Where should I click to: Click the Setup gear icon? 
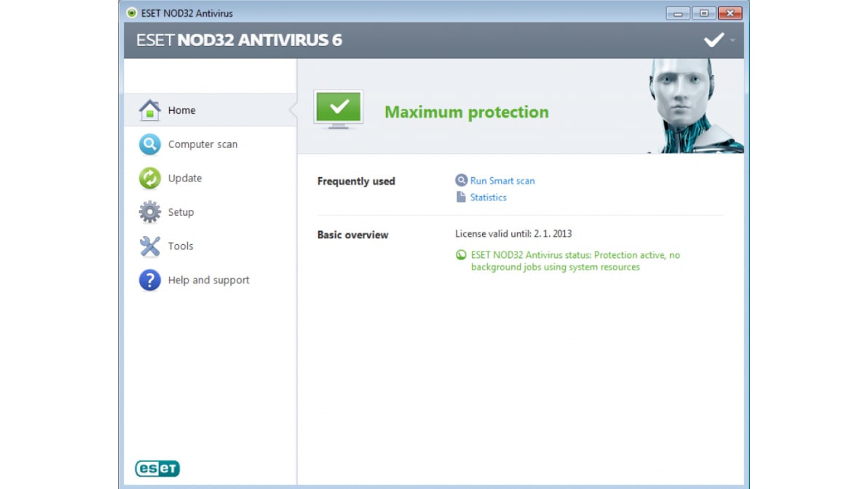[x=149, y=212]
